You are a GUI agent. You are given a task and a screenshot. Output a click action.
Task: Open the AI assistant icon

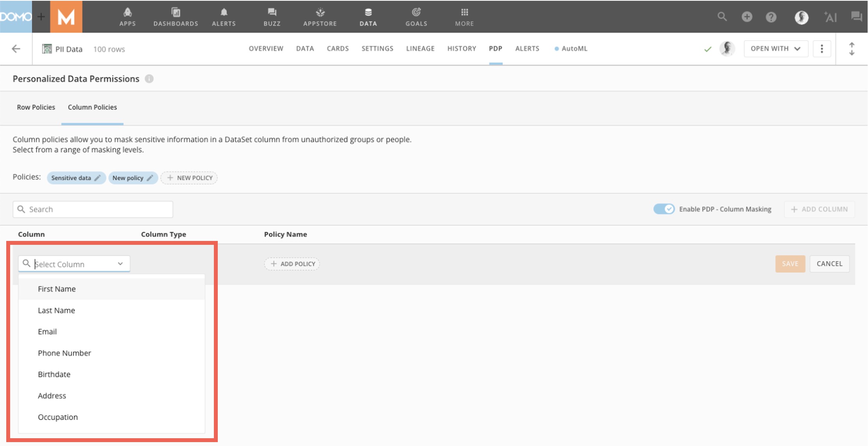831,17
